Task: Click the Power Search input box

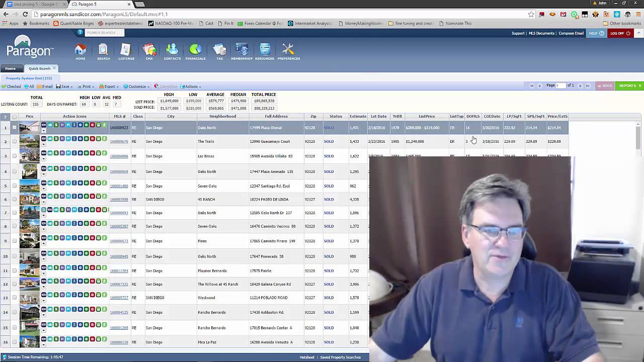Action: pyautogui.click(x=105, y=32)
